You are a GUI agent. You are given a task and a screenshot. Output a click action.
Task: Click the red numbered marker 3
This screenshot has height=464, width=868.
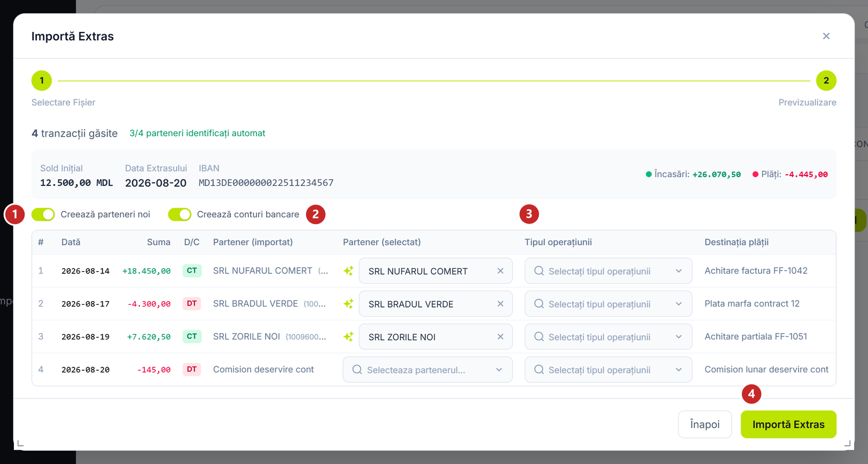529,214
